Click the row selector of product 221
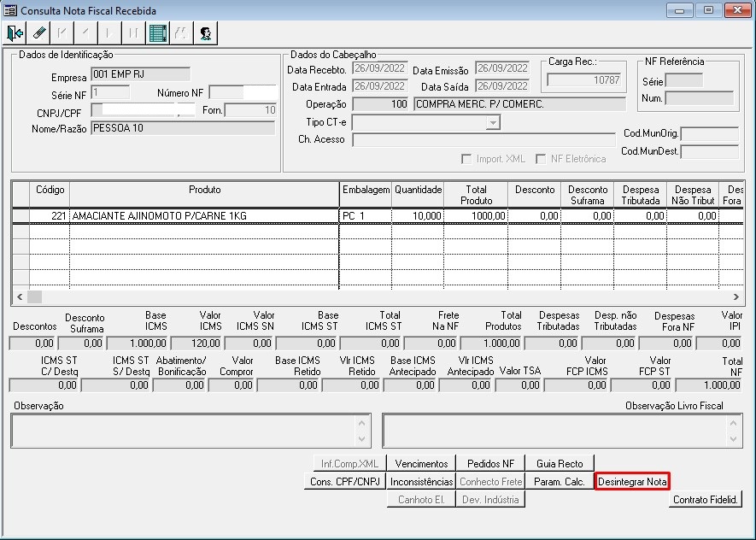 pos(21,216)
